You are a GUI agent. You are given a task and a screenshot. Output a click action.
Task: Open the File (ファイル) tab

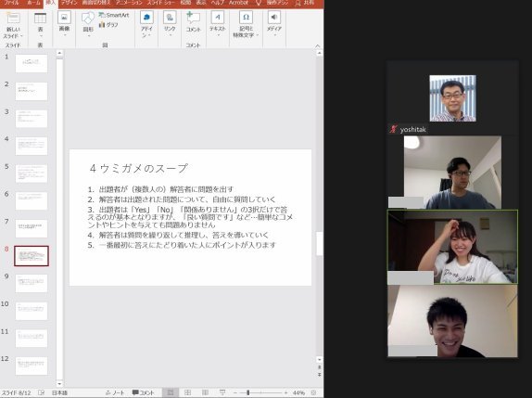tap(11, 3)
